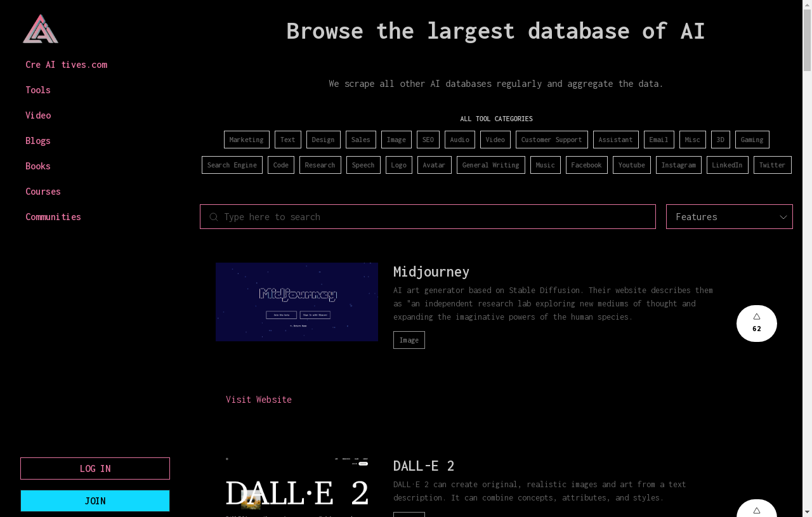Pick the Logo category
This screenshot has height=517, width=812.
click(399, 165)
